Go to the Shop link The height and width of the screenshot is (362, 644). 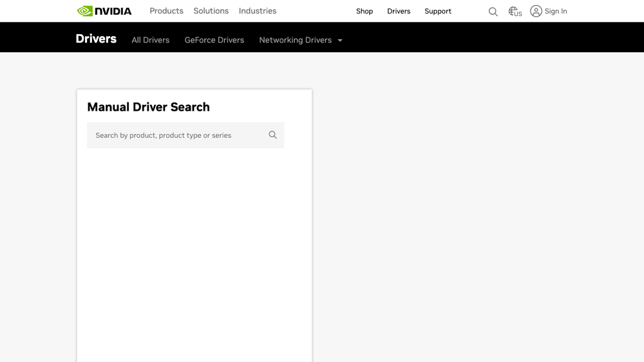pos(365,12)
